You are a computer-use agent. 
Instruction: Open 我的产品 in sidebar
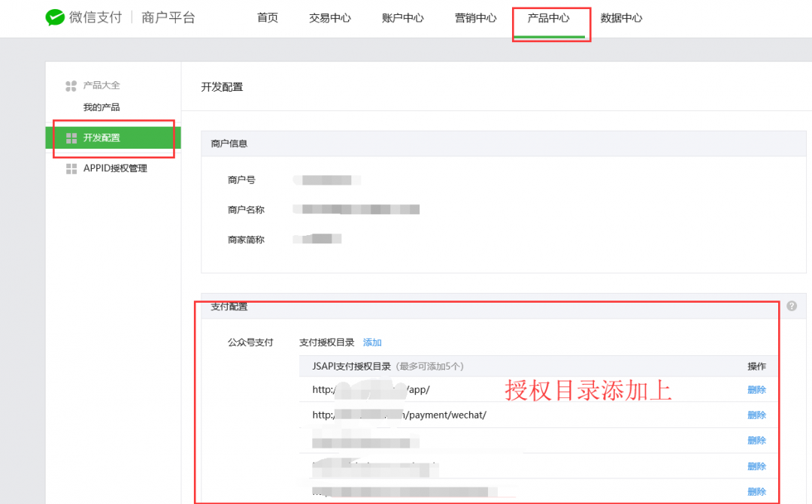coord(101,107)
